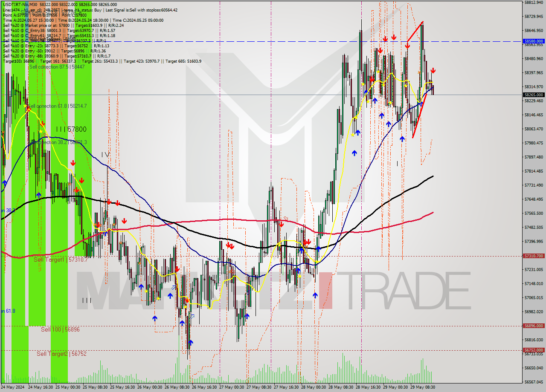Click the 57814.485 price scale value
Viewport: 546px width, 392px height.
click(x=534, y=171)
